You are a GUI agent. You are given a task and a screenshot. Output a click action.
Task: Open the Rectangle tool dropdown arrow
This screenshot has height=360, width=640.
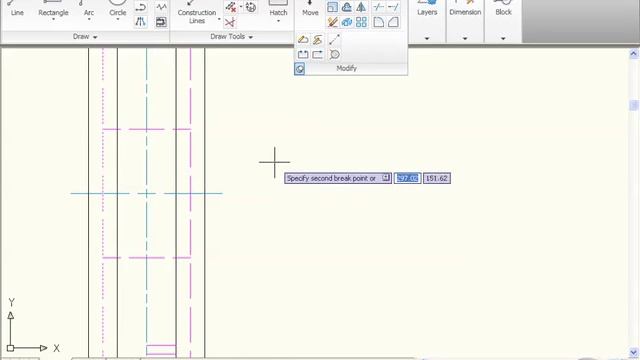pyautogui.click(x=53, y=19)
